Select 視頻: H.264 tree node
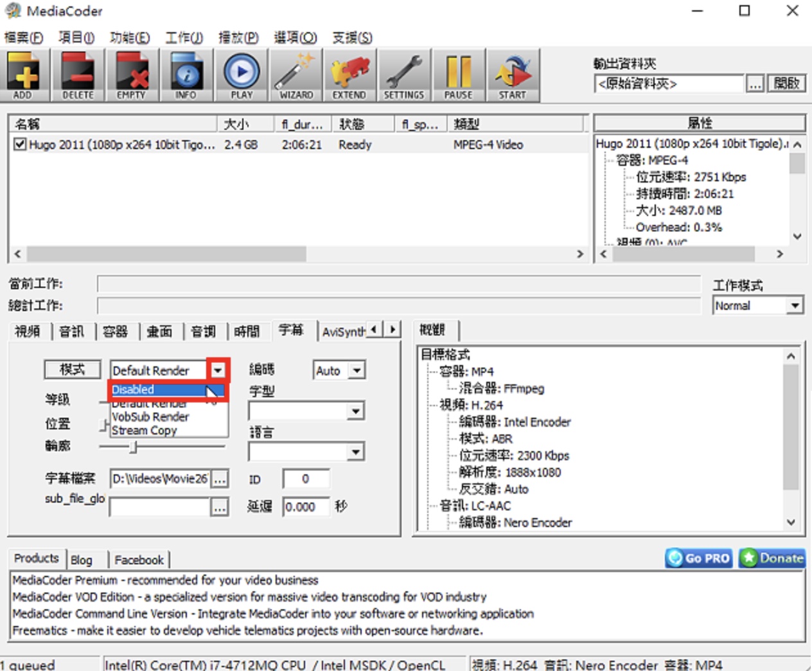This screenshot has height=671, width=812. (470, 406)
